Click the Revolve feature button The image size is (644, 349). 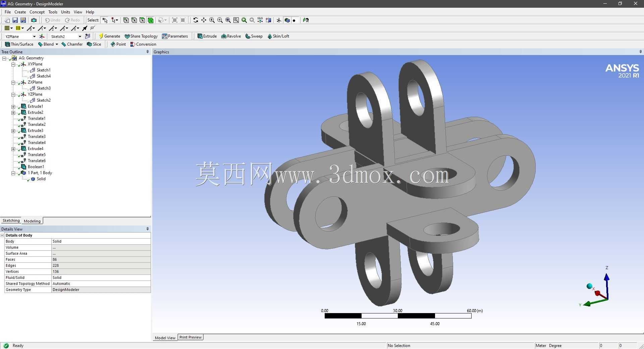[231, 36]
